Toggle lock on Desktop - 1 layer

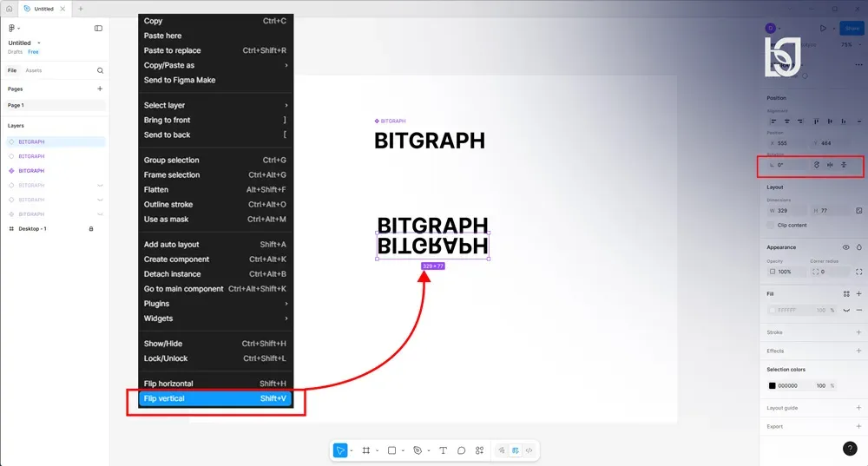[x=91, y=228]
